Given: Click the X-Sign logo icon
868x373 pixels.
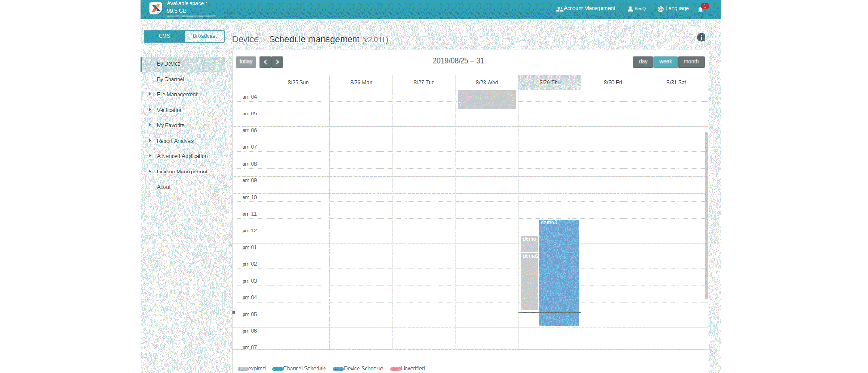Looking at the screenshot, I should (x=155, y=8).
